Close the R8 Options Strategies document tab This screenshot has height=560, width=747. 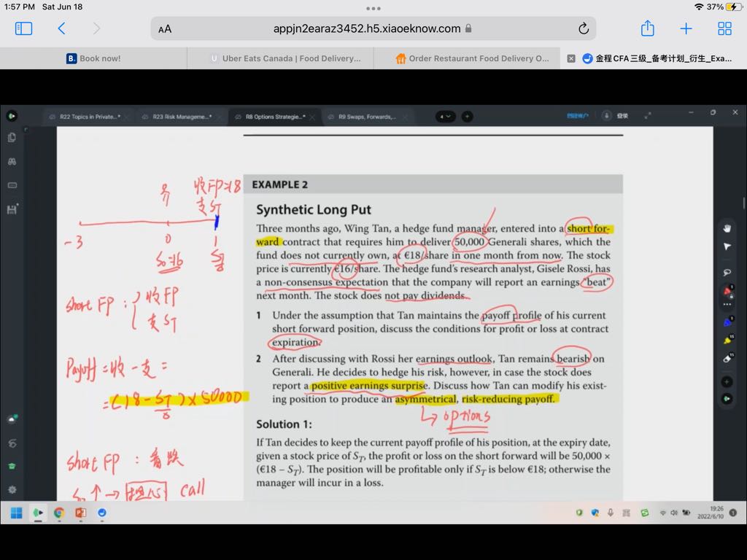pyautogui.click(x=311, y=117)
